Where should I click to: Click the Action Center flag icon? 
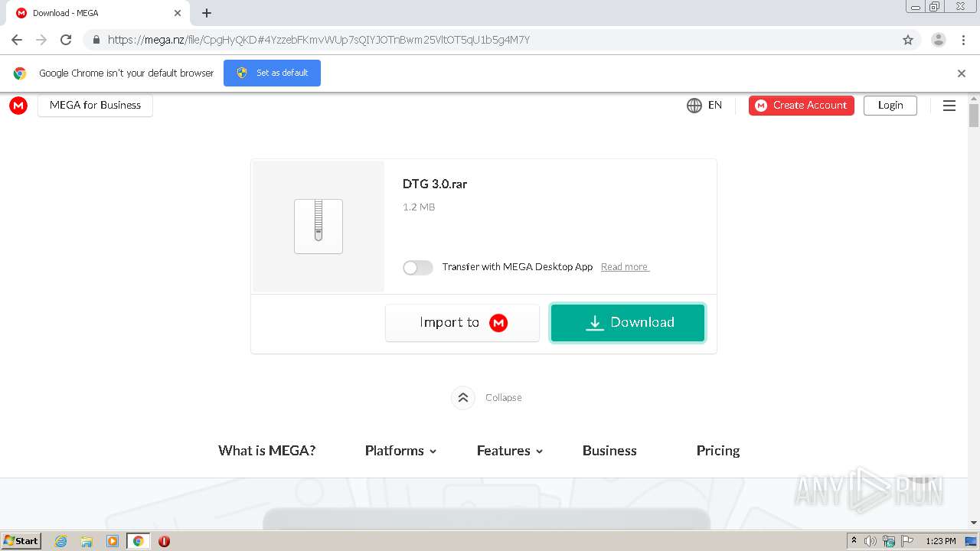tap(907, 541)
